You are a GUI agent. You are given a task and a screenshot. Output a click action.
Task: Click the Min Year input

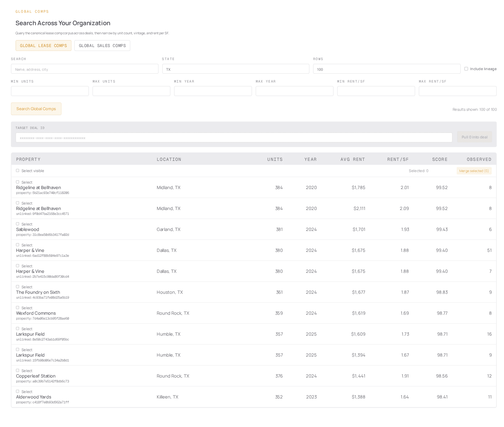coord(213,91)
